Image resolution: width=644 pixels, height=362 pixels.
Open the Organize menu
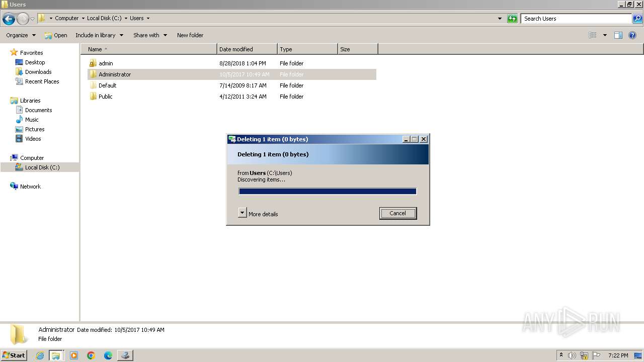[x=21, y=35]
